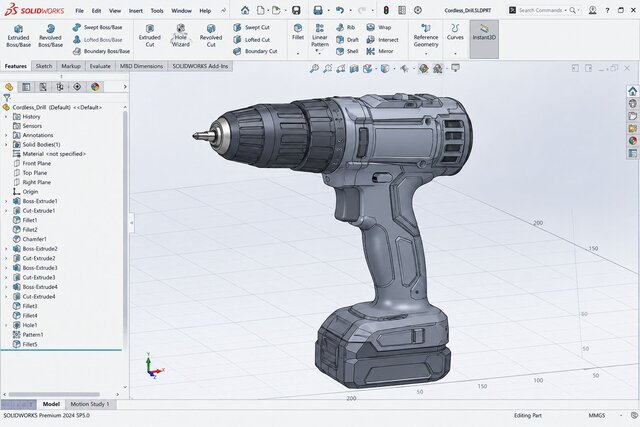
Task: Select the Revolved Boss/Base tool
Action: click(50, 36)
